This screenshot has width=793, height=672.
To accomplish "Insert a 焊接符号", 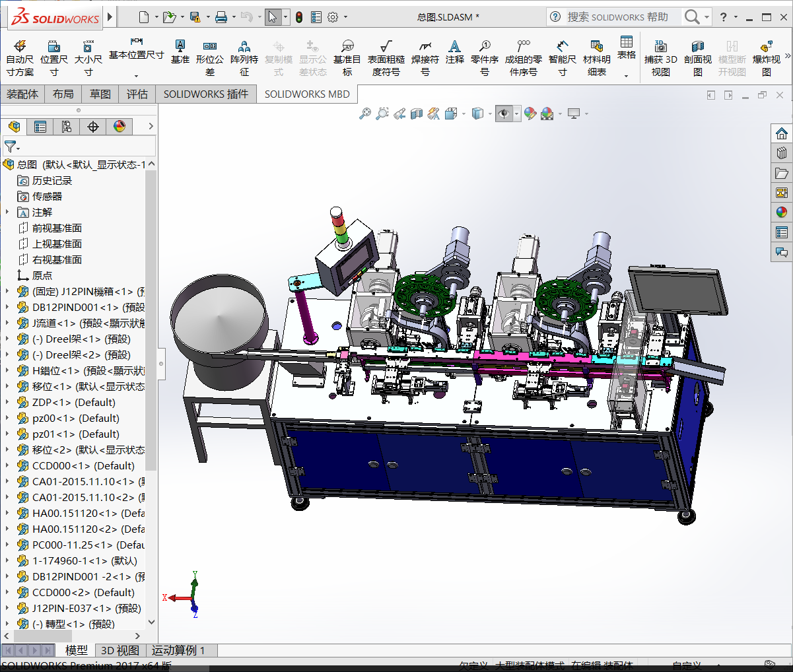I will [425, 58].
